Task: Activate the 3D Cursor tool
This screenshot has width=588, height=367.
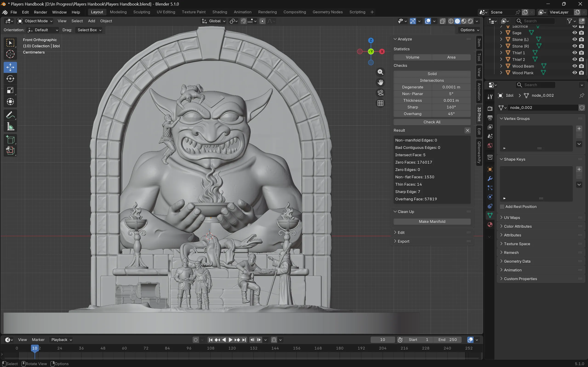Action: coord(10,54)
